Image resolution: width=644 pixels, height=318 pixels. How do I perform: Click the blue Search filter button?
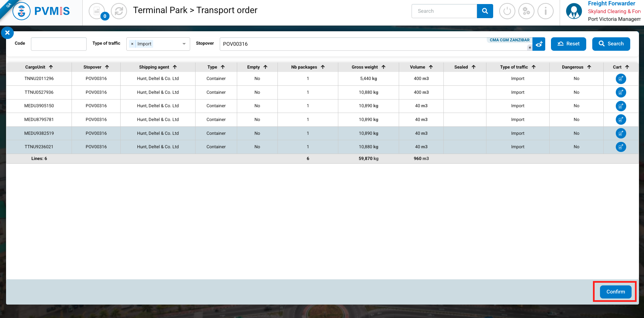611,44
